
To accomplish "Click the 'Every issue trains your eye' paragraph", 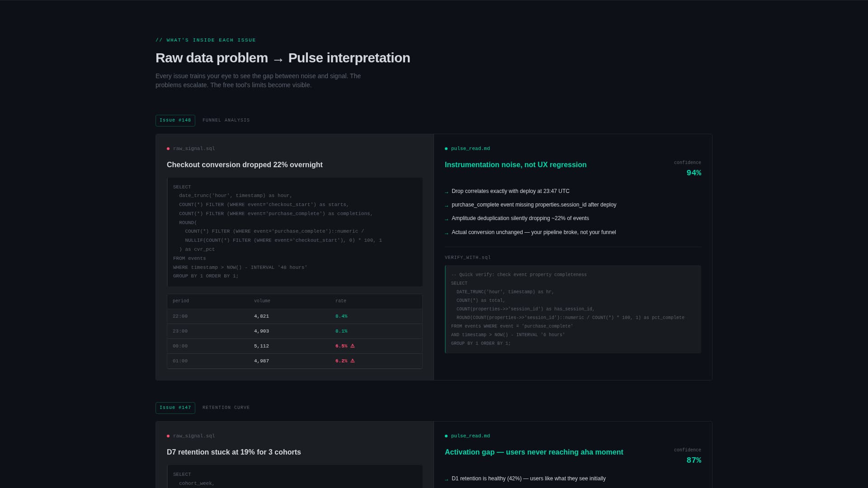I will click(x=258, y=80).
